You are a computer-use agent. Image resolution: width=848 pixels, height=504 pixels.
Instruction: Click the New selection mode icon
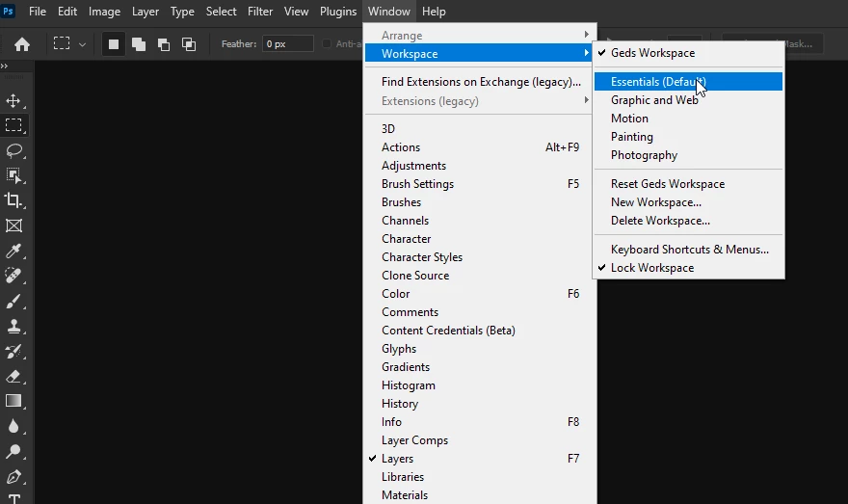pos(114,43)
